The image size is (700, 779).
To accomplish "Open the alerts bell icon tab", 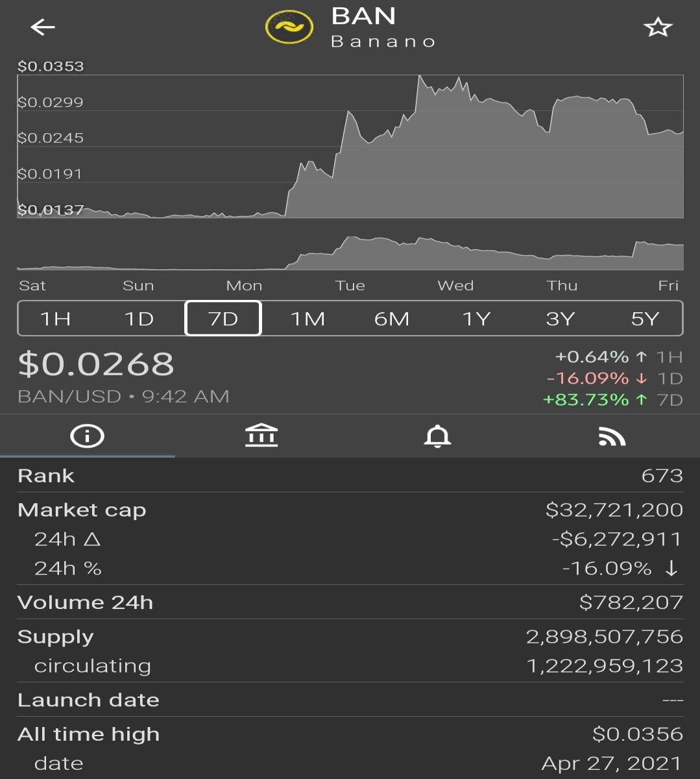I will point(437,436).
